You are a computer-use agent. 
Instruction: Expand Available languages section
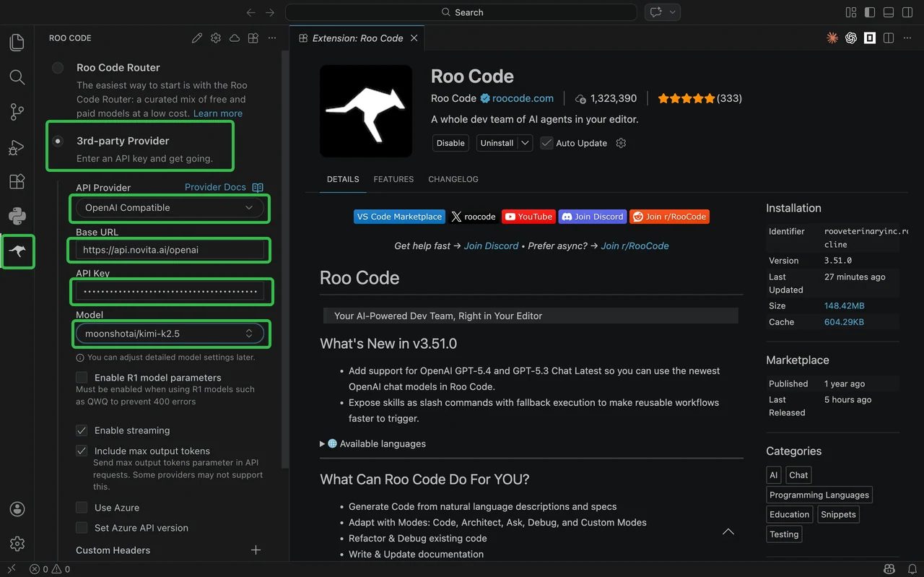(x=373, y=444)
